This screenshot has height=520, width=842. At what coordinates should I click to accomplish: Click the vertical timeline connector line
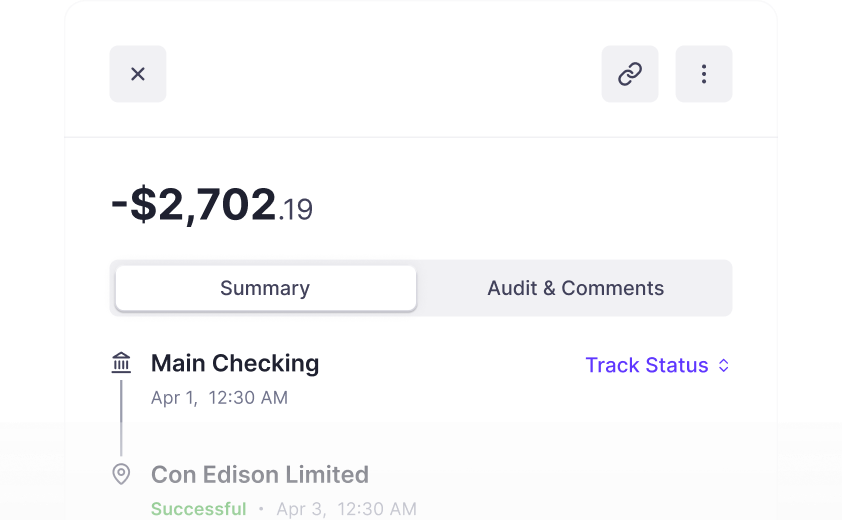point(121,418)
